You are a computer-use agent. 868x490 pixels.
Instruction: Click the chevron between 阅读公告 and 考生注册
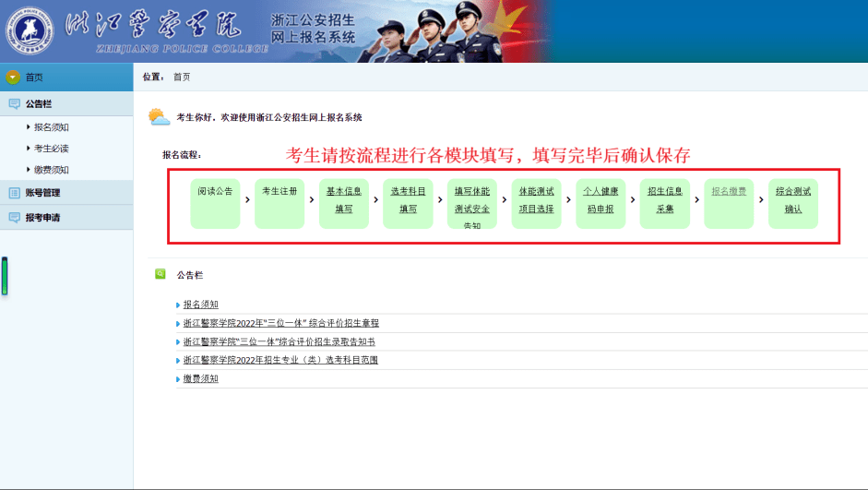[247, 199]
